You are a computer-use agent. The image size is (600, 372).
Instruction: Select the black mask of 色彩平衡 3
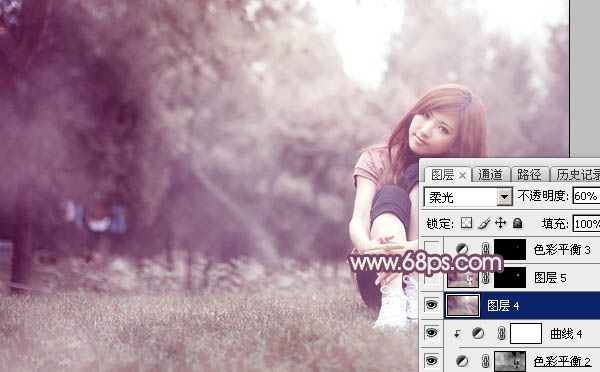[x=510, y=250]
